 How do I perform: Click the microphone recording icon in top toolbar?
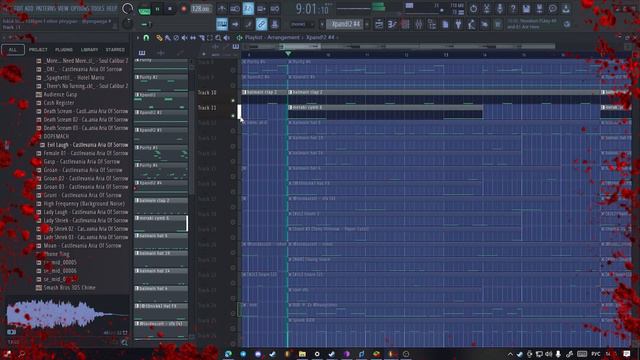click(500, 9)
